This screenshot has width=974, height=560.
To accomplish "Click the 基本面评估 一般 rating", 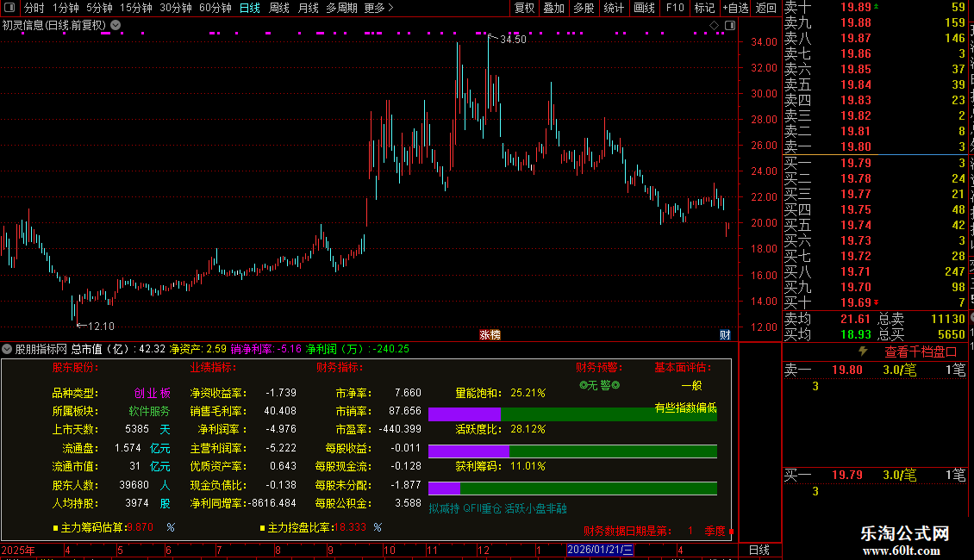I will 691,386.
